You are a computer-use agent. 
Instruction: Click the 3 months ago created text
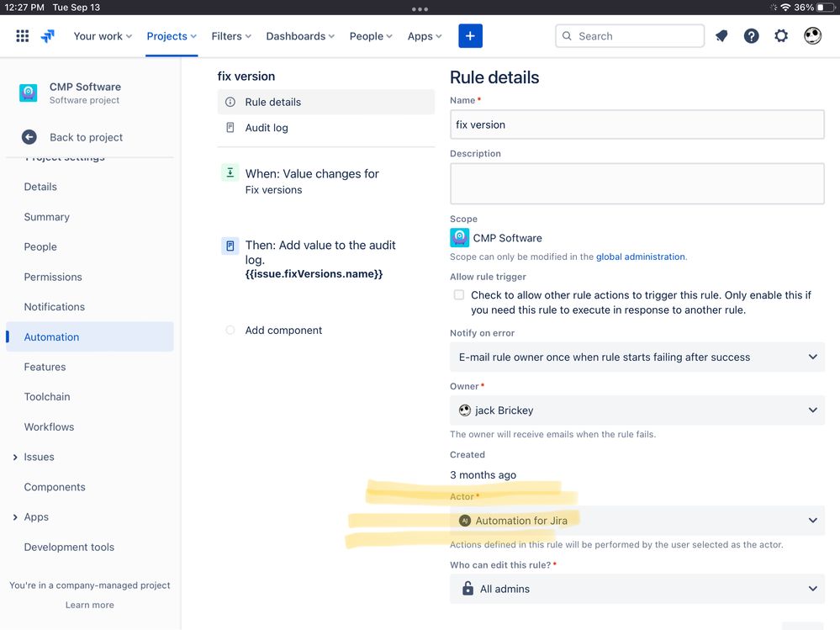483,474
